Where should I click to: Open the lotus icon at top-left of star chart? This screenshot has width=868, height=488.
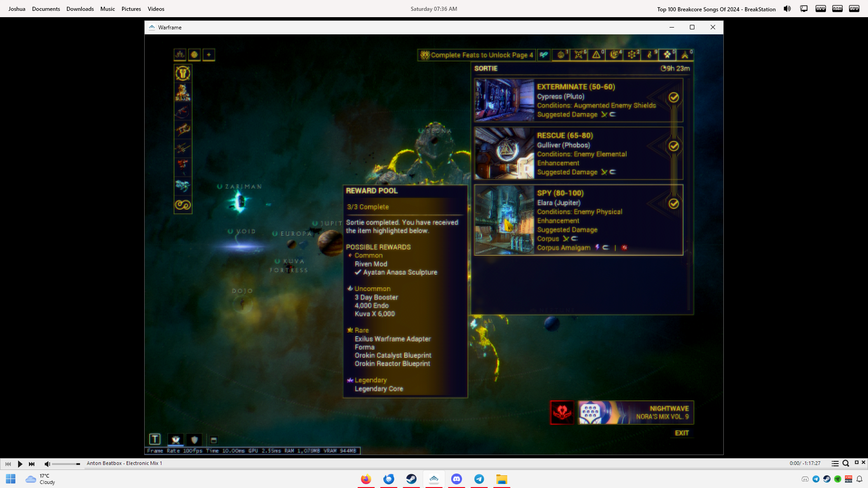[x=180, y=55]
